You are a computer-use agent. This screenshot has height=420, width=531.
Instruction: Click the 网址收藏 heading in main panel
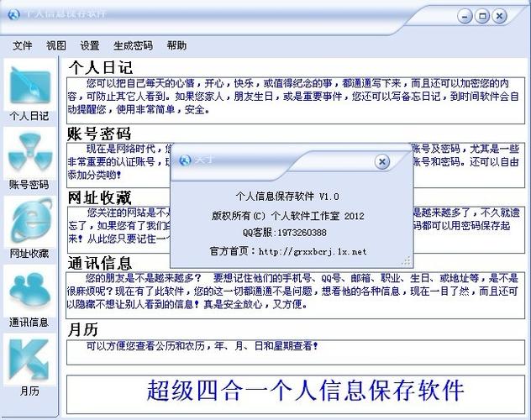pos(99,197)
